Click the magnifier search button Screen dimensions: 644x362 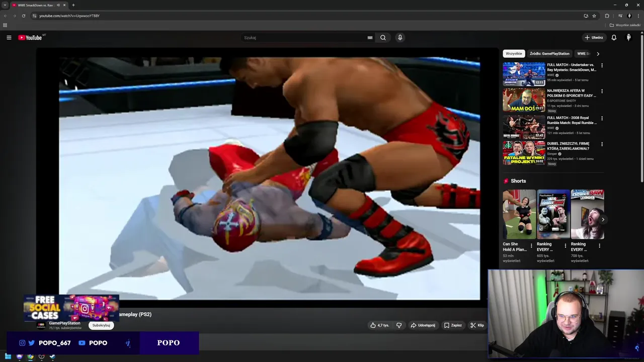(383, 38)
